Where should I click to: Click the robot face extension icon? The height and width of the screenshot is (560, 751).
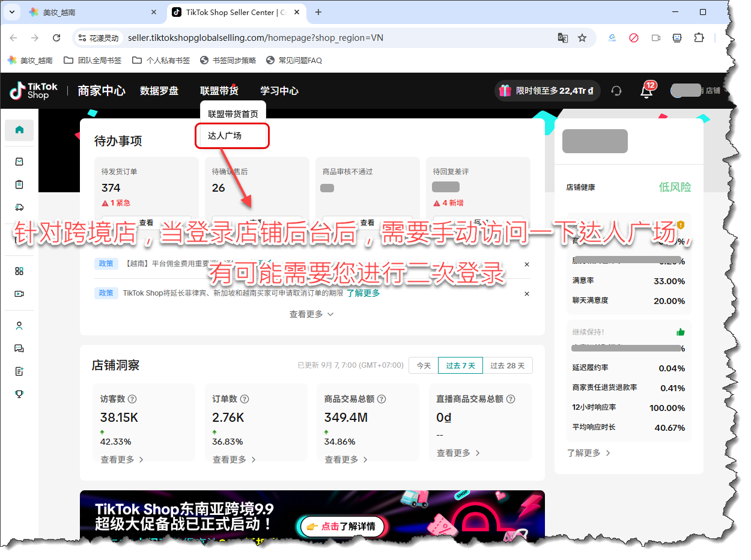tap(677, 38)
